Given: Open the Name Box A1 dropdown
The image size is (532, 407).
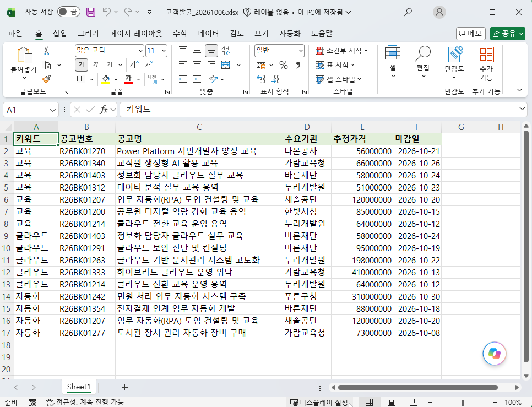Looking at the screenshot, I should tap(52, 110).
